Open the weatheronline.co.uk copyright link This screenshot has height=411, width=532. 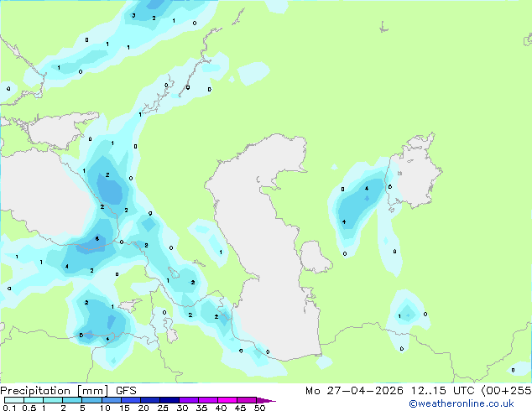[x=462, y=403]
